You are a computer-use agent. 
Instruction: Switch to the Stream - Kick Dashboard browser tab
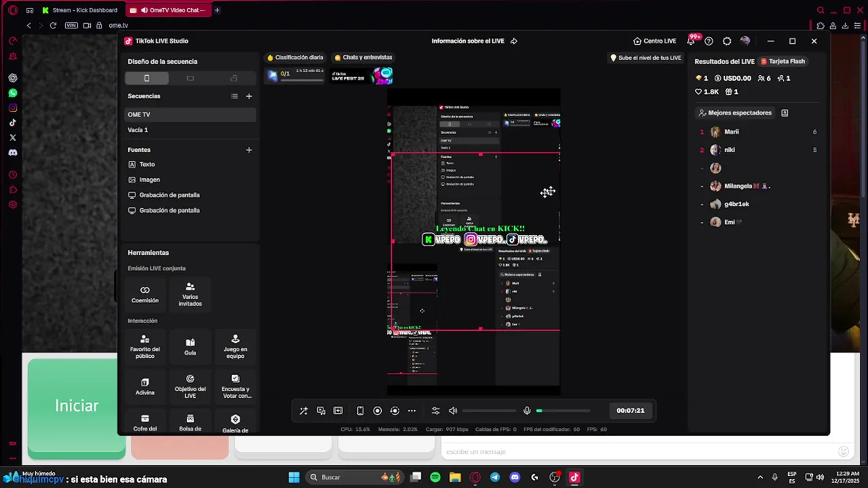79,10
